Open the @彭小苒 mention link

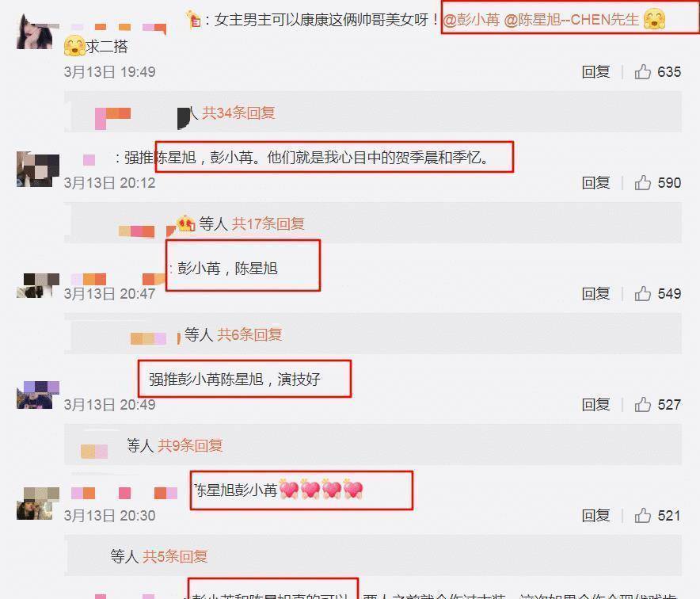click(x=471, y=20)
